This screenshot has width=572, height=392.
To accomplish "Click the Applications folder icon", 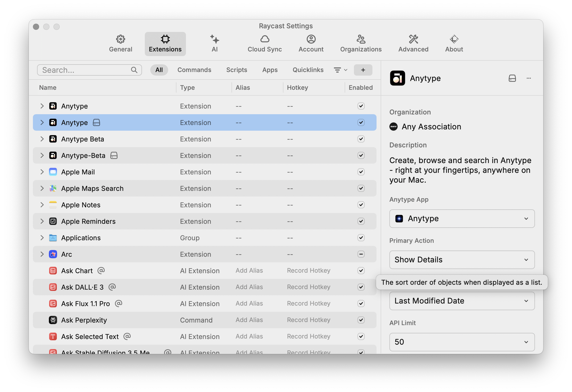I will point(53,238).
